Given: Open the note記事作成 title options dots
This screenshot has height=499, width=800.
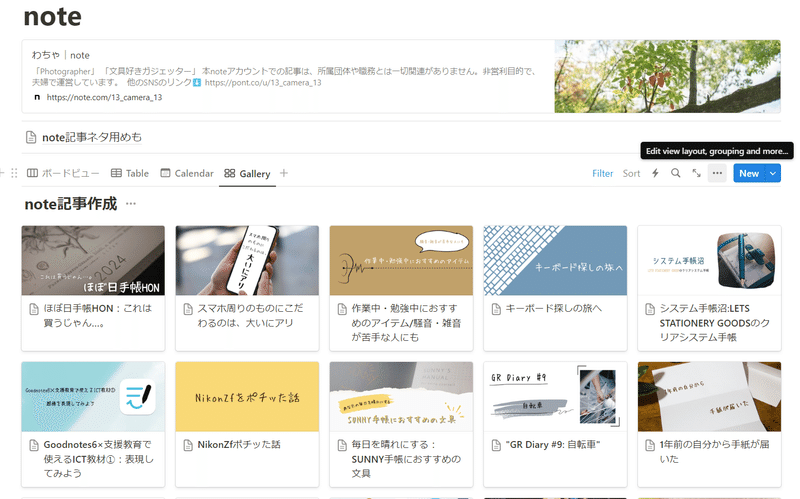Looking at the screenshot, I should (131, 204).
